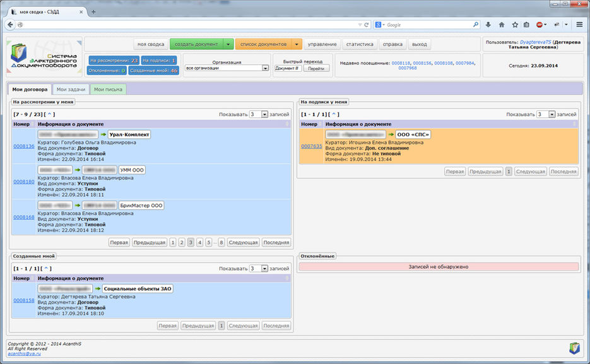Switch to the "Мои задачи" tab
The height and width of the screenshot is (364, 590).
click(71, 90)
